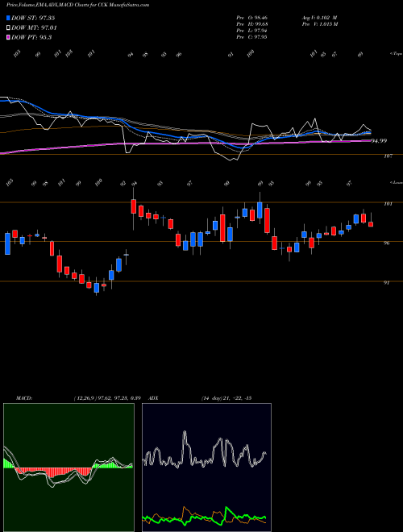Click the '<Lows' label on the right
Image resolution: width=403 pixels, height=532 pixels.
[396, 183]
